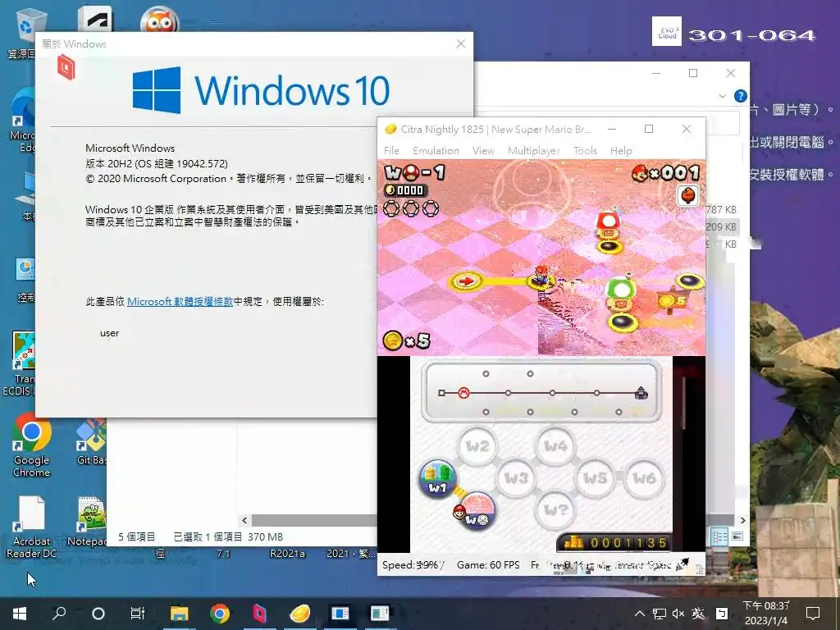Open taskbar Search magnifier
Image resolution: width=840 pixels, height=630 pixels.
coord(59,614)
